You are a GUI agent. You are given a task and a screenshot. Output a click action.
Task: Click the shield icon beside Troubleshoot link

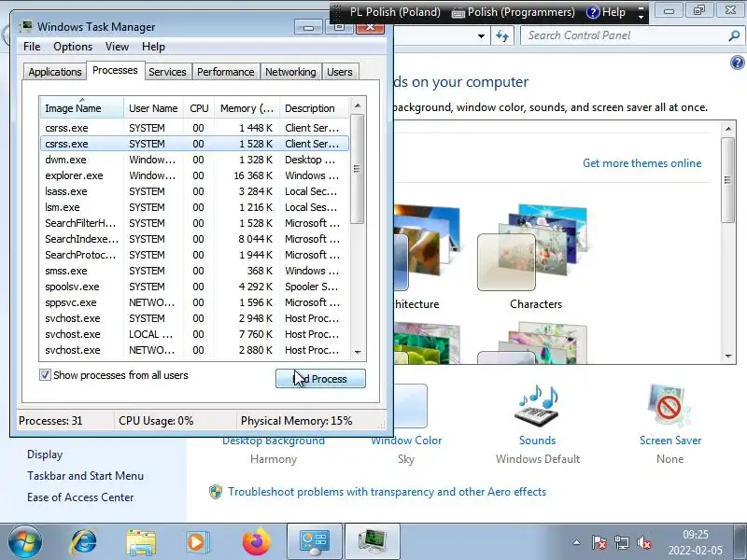click(x=216, y=492)
